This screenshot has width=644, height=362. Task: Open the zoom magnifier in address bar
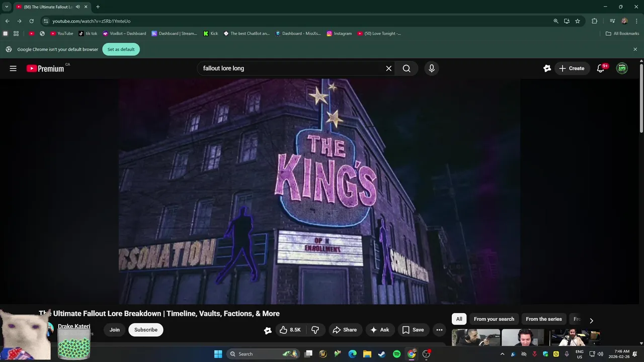[556, 21]
